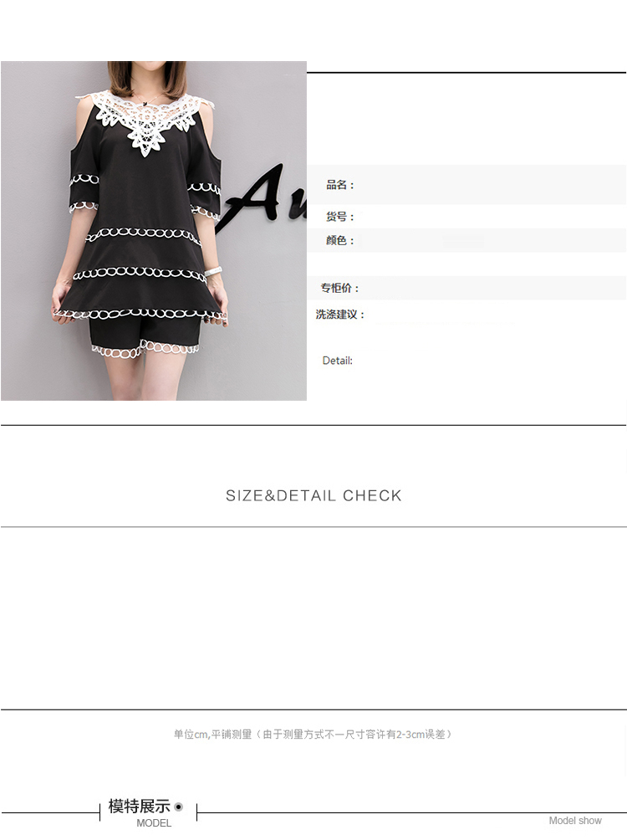Click the black dress product photo
Screen dimensions: 627x840
pyautogui.click(x=154, y=230)
